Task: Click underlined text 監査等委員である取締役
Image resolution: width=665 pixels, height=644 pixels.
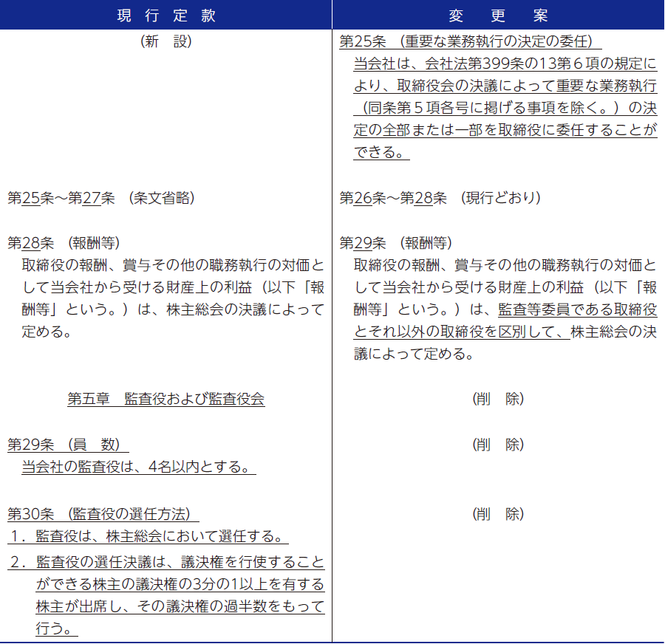Action: point(577,309)
